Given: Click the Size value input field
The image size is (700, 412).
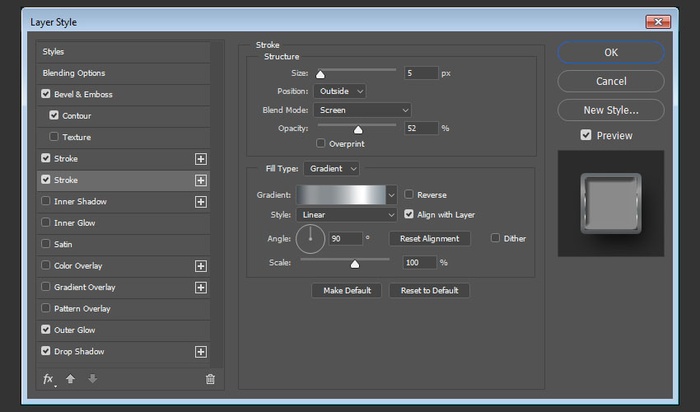Looking at the screenshot, I should coord(421,73).
